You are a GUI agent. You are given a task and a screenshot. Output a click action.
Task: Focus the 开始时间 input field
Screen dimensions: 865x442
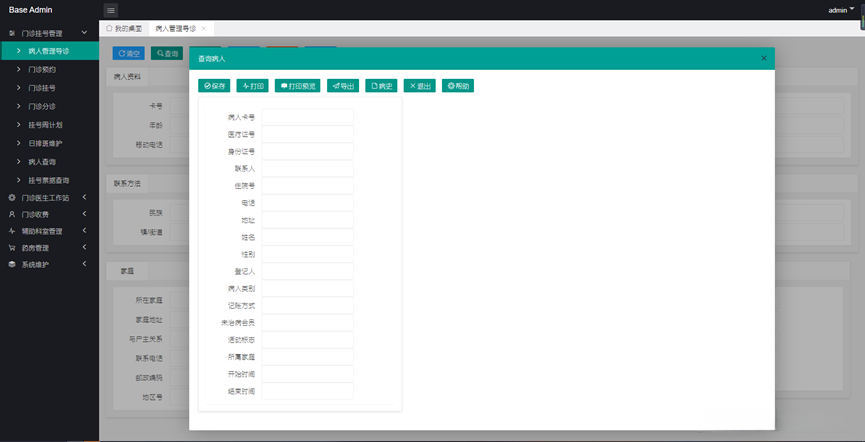307,374
